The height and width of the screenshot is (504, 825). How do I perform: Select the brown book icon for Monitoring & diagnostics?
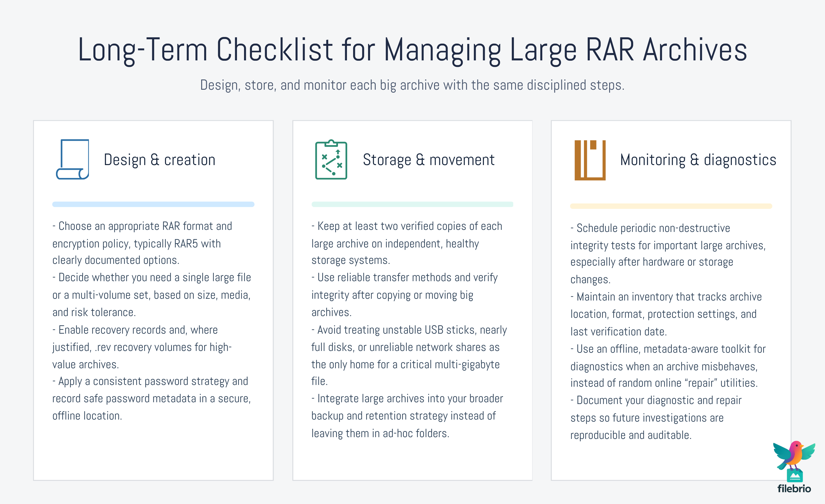tap(591, 161)
